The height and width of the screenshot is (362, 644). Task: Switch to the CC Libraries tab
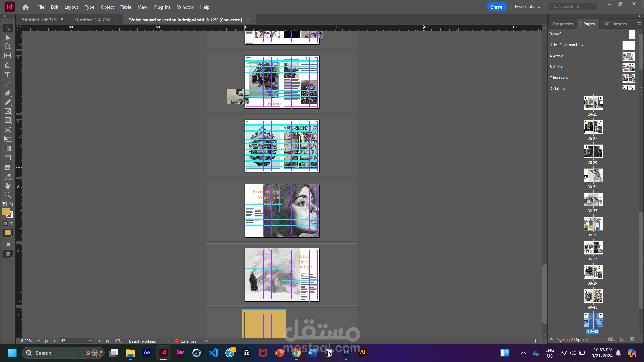(615, 24)
